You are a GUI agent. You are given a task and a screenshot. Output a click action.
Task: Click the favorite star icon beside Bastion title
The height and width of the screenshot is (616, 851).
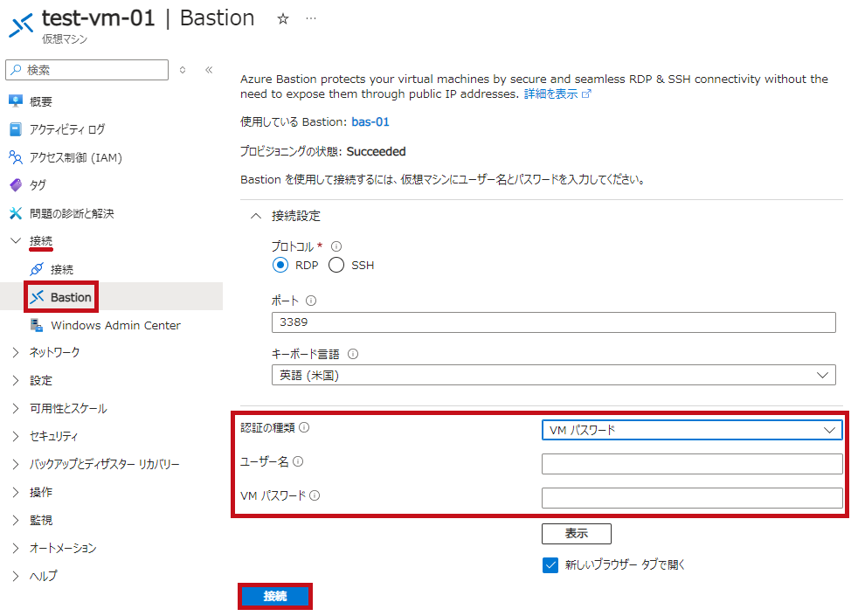tap(283, 19)
